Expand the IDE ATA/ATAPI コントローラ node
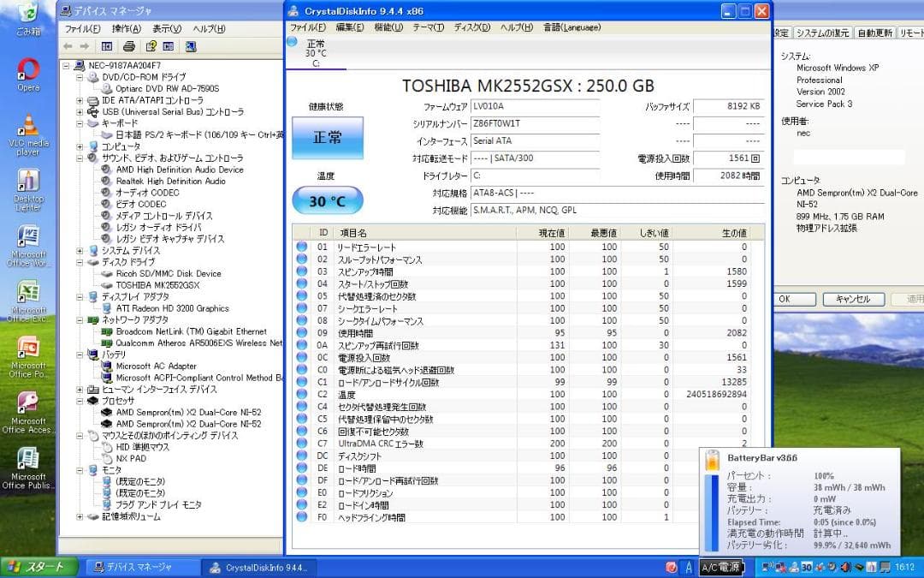The image size is (924, 578). (80, 100)
